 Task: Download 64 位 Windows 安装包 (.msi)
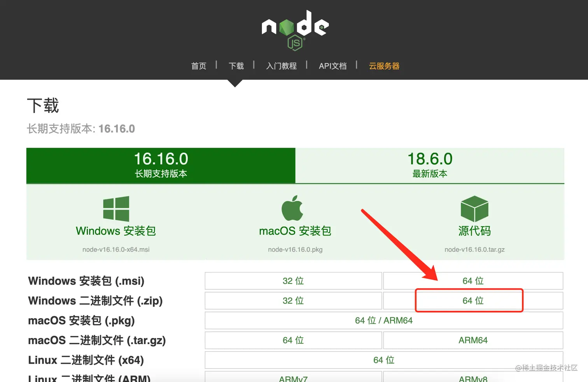[473, 281]
